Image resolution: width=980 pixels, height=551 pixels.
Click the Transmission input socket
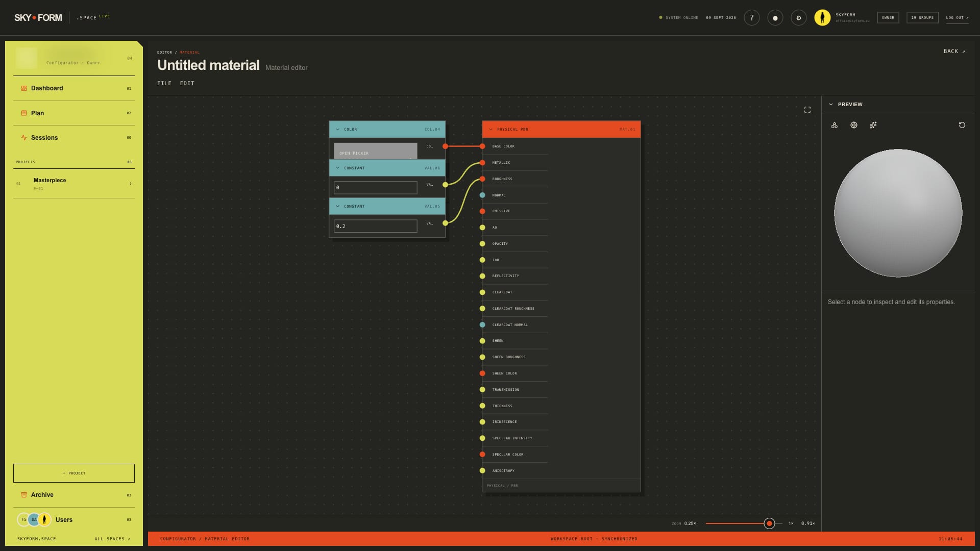(x=482, y=390)
